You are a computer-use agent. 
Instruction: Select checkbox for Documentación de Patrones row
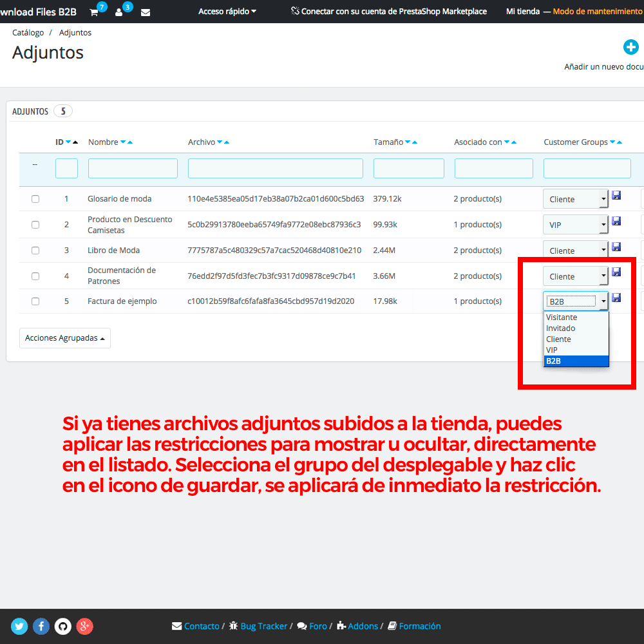[x=35, y=276]
